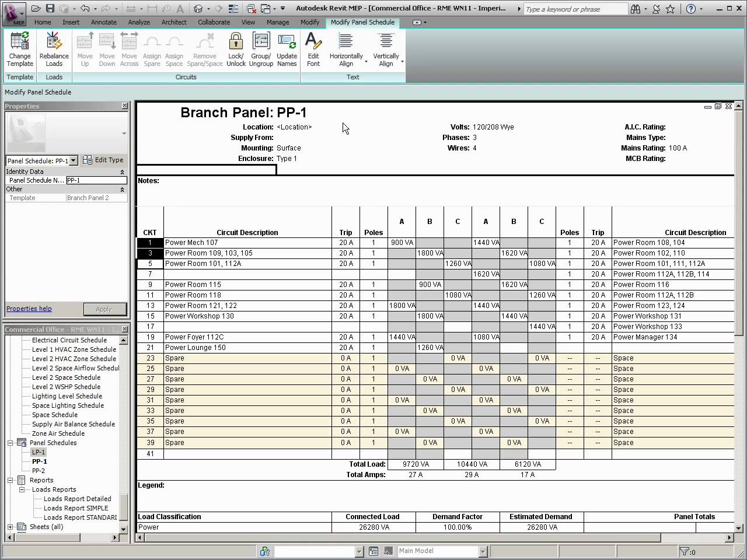Click the Edit Type button

[x=103, y=160]
